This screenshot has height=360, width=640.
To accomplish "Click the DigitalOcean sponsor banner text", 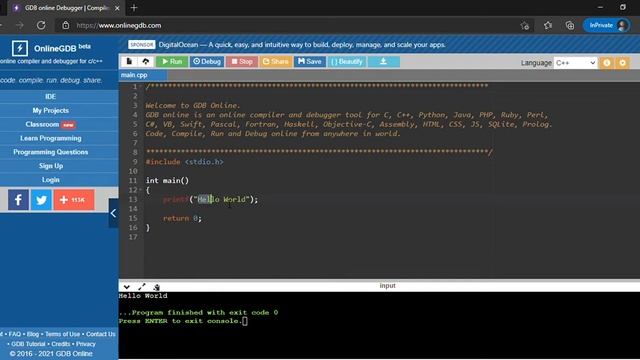I will coord(302,45).
